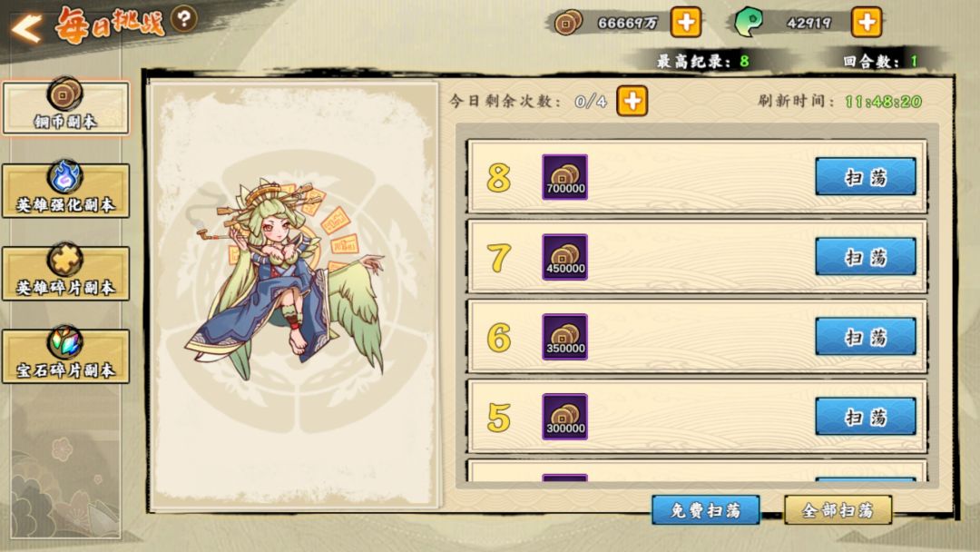The height and width of the screenshot is (552, 980).
Task: Sweep stage 8 with 扫荡 button
Action: pos(865,177)
